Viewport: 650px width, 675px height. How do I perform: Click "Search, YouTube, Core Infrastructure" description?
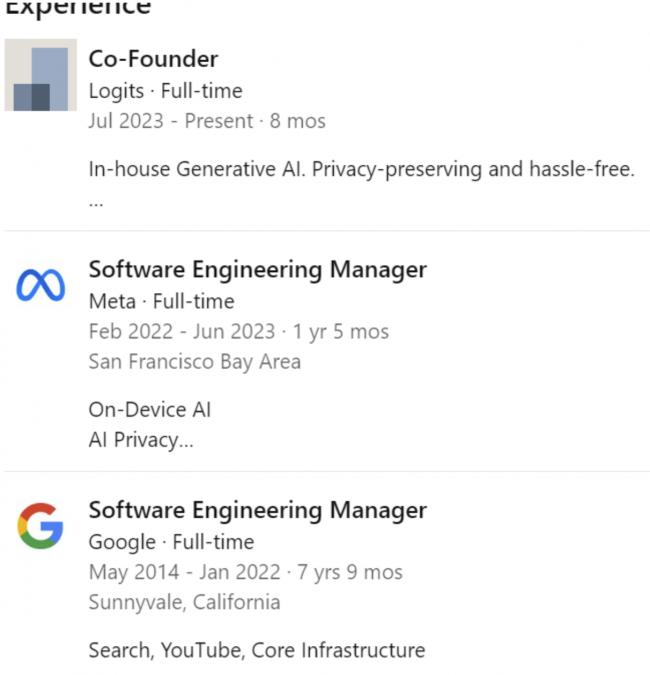point(256,650)
